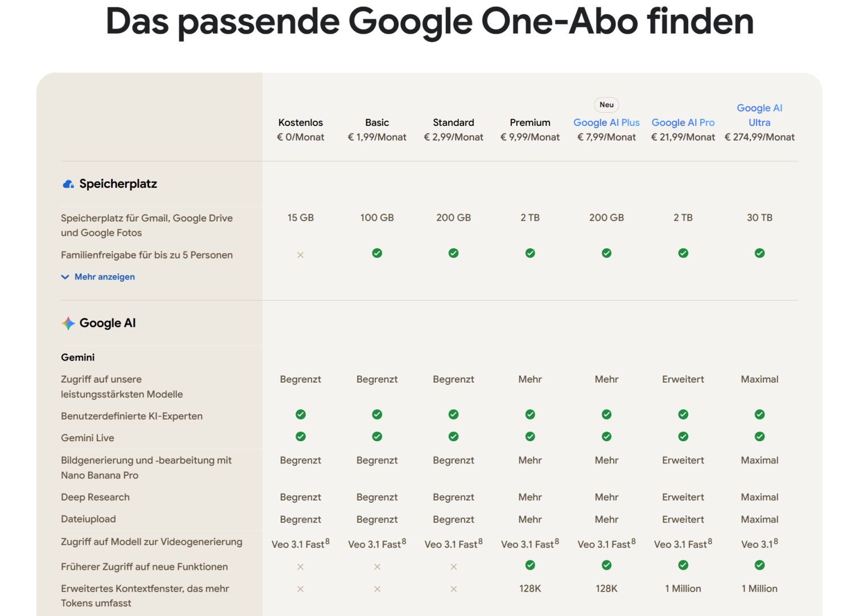
Task: Click the X for Familienfreigabe under Kostenlos
Action: click(300, 255)
